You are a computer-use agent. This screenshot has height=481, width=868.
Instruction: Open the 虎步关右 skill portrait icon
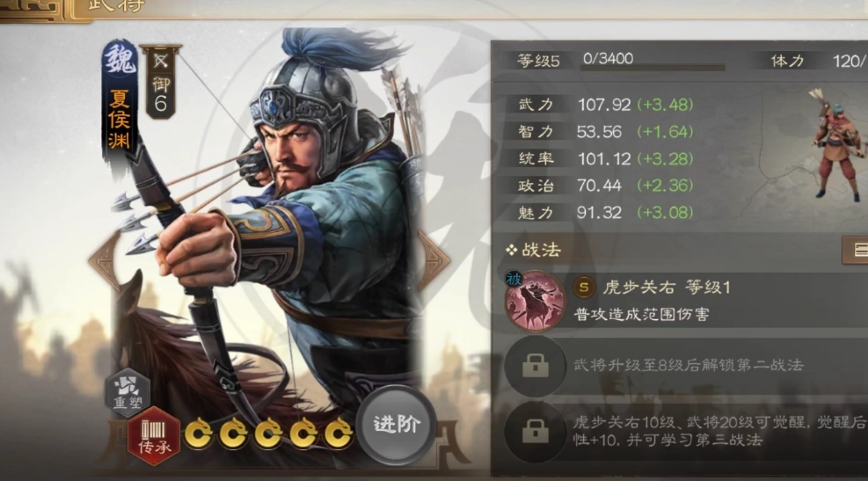coord(535,301)
